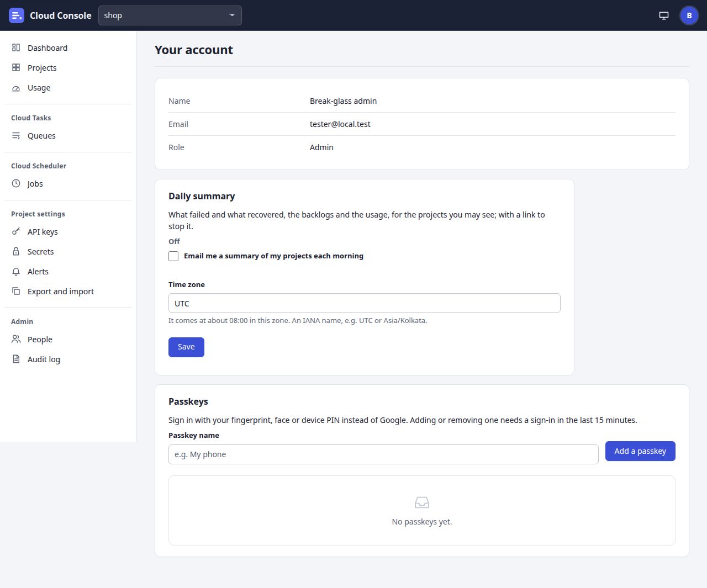Open the shop project dropdown
This screenshot has height=588, width=707.
170,15
